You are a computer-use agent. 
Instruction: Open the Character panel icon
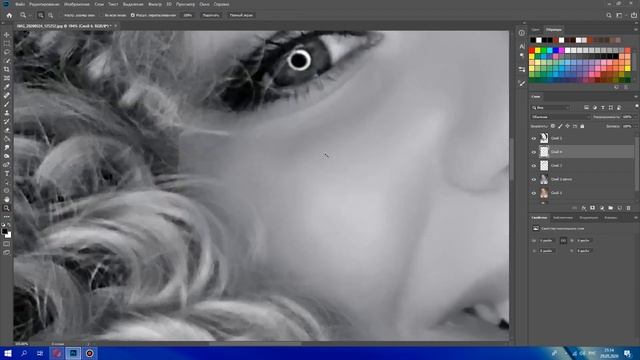[522, 47]
